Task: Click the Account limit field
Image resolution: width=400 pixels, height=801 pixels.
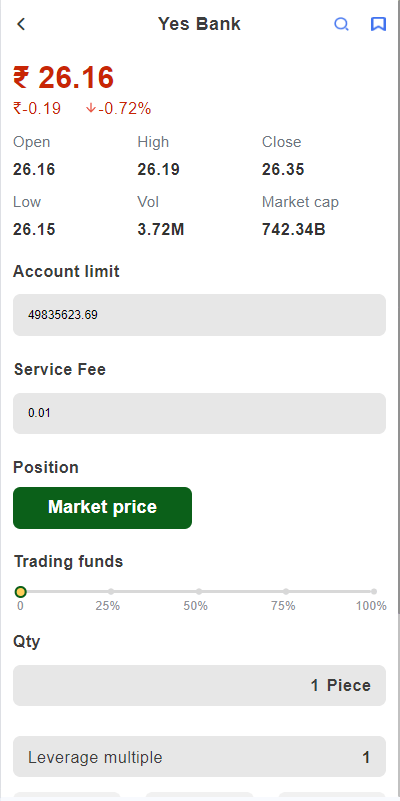Action: 199,315
